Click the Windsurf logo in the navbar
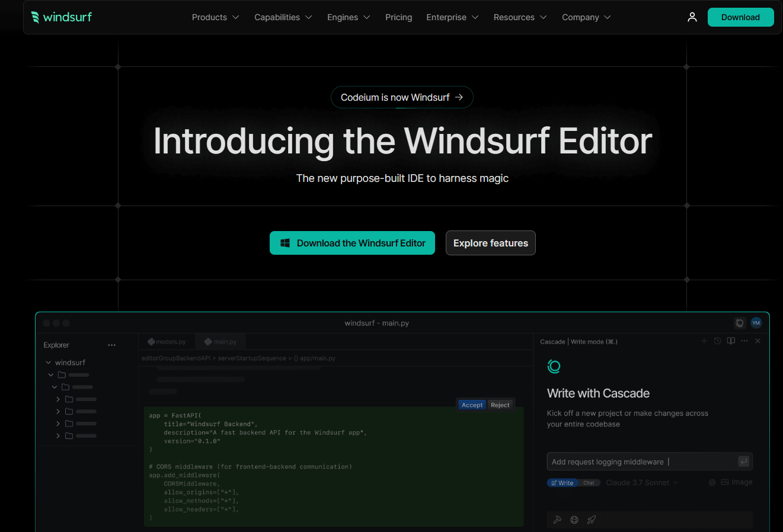Viewport: 783px width, 532px height. point(62,17)
